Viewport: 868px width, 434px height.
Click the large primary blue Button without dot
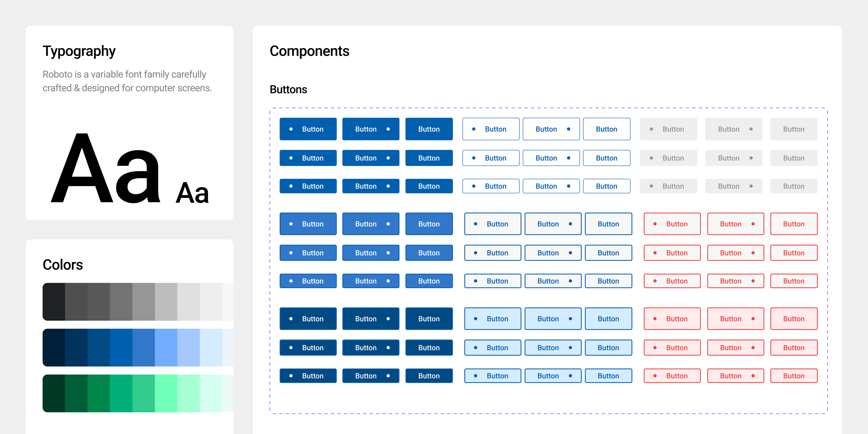pos(429,129)
